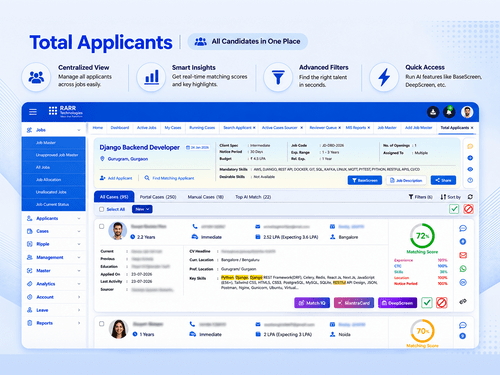The height and width of the screenshot is (375, 500).
Task: Click the blue messenger icon below WhatsApp
Action: pos(463,282)
